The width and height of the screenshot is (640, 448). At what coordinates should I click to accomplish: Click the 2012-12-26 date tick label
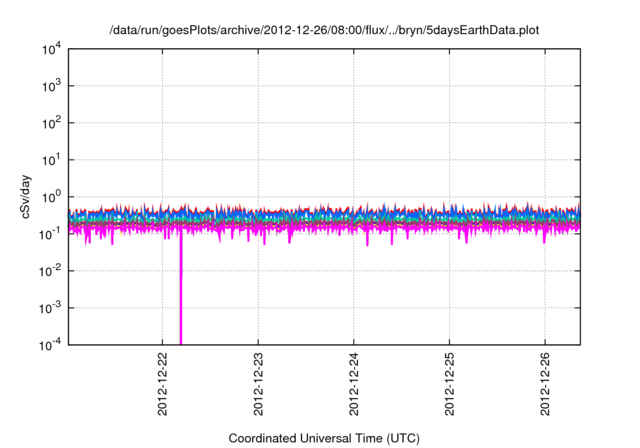pyautogui.click(x=545, y=384)
